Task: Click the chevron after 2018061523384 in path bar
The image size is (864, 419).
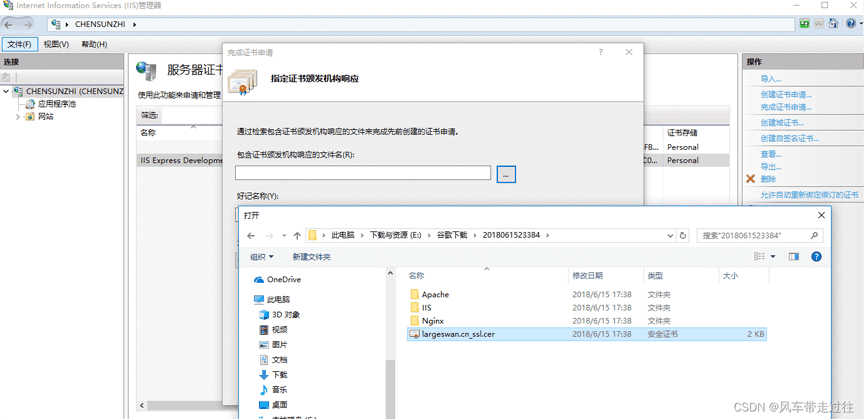Action: tap(547, 235)
